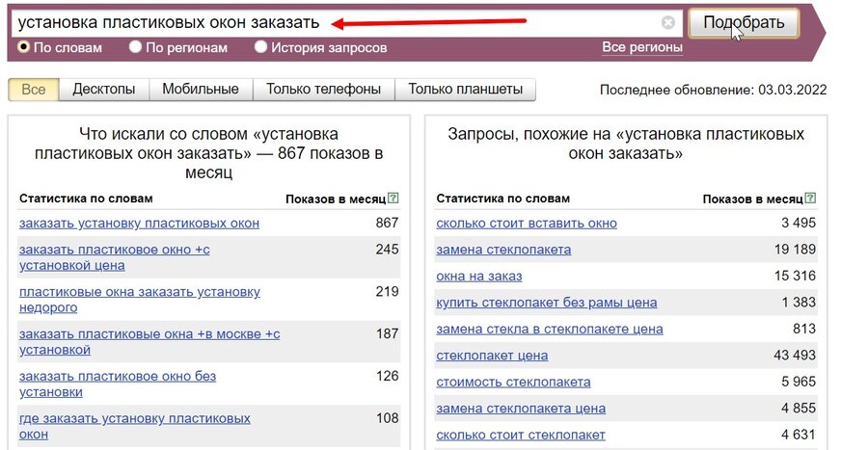Viewport: 868px width, 450px height.
Task: Open help icon next to right Показов в месяц
Action: pyautogui.click(x=810, y=198)
